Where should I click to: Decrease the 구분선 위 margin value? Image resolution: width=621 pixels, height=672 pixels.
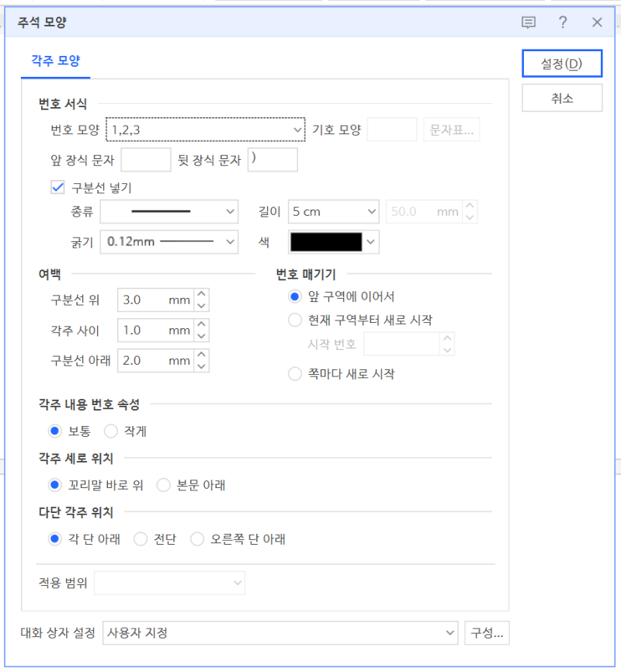[x=202, y=306]
